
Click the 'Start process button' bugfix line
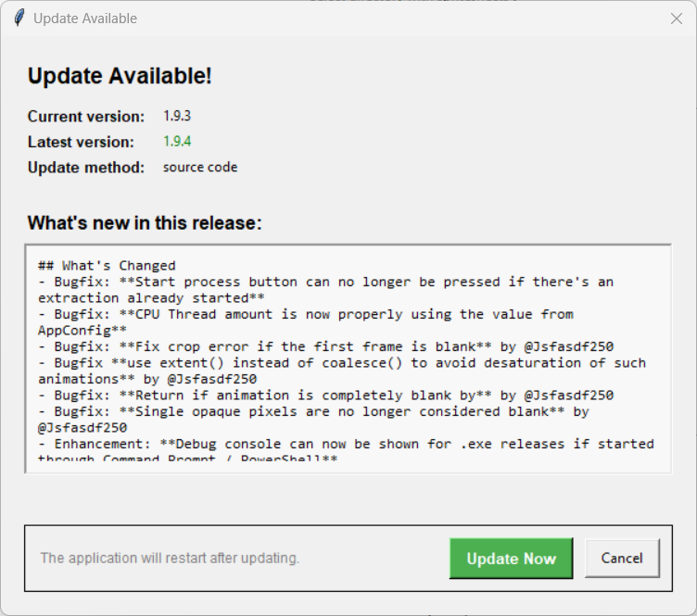tap(326, 290)
